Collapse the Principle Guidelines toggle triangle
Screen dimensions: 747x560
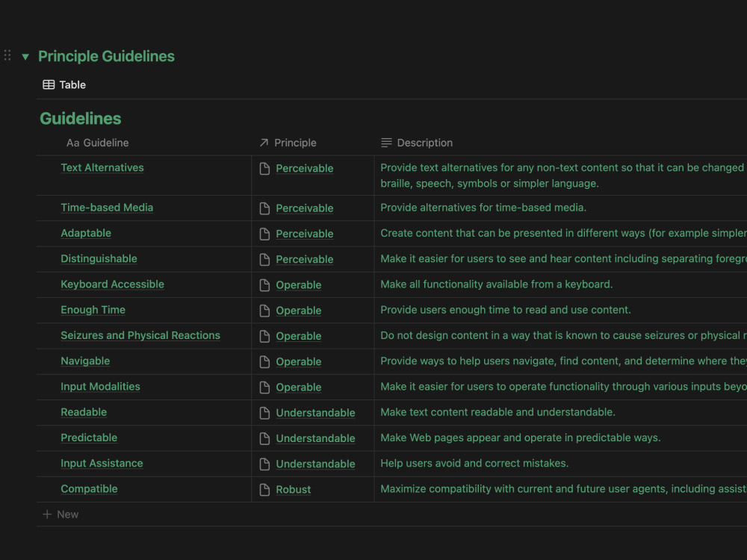[x=25, y=57]
